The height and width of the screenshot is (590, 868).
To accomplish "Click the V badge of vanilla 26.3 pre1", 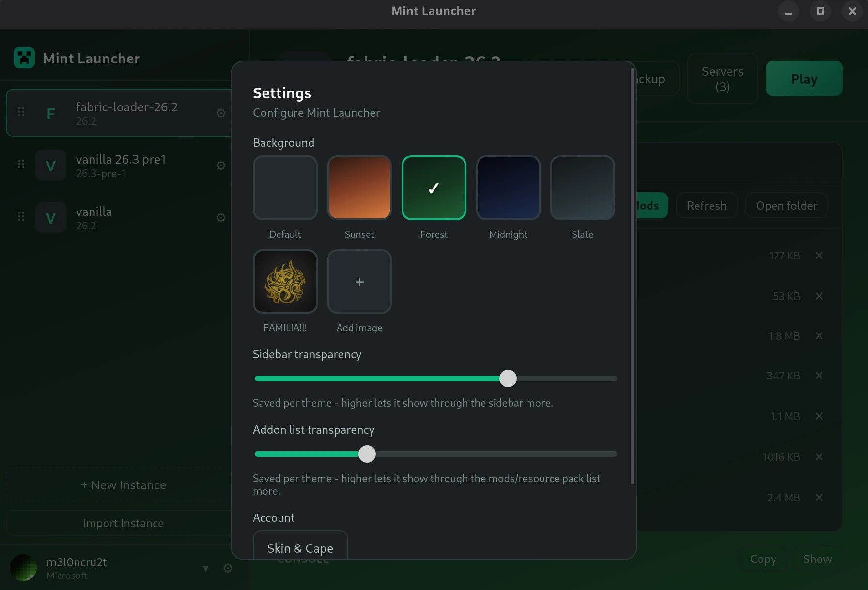I will [51, 166].
